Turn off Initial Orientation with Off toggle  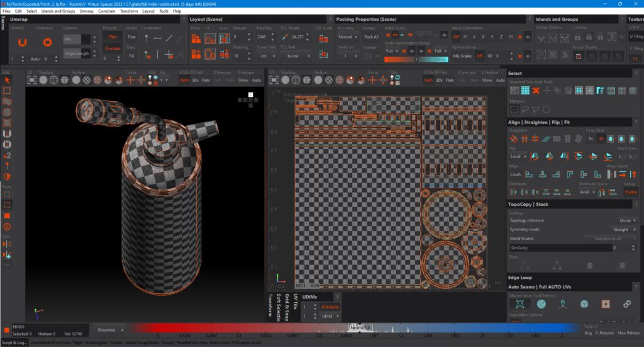(x=456, y=37)
